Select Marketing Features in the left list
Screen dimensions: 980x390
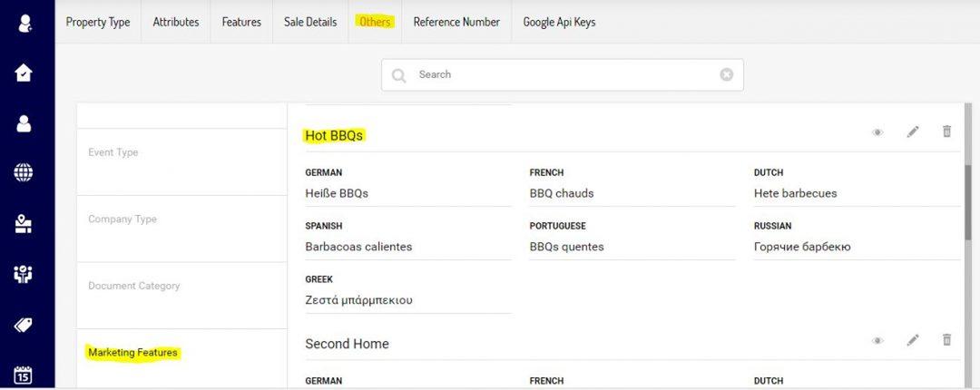(132, 352)
